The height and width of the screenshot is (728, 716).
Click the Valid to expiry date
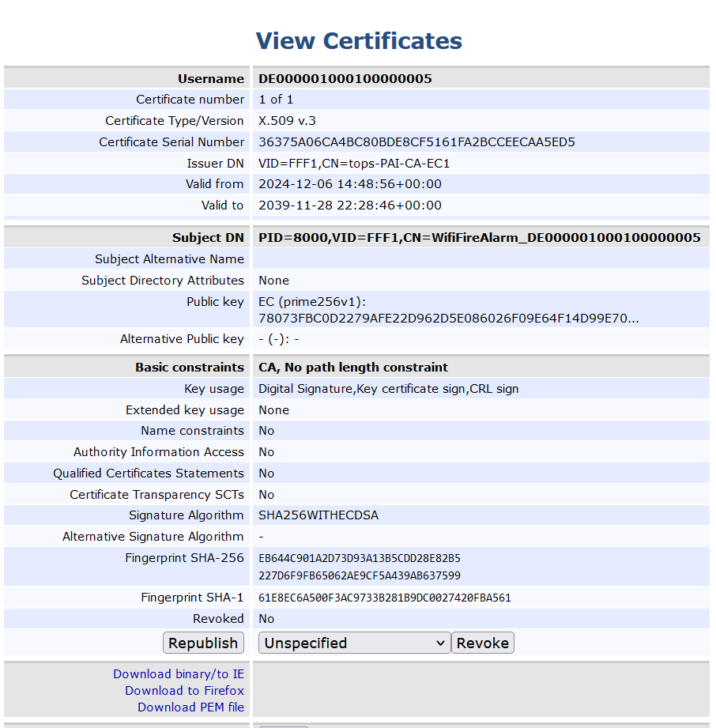tap(350, 206)
